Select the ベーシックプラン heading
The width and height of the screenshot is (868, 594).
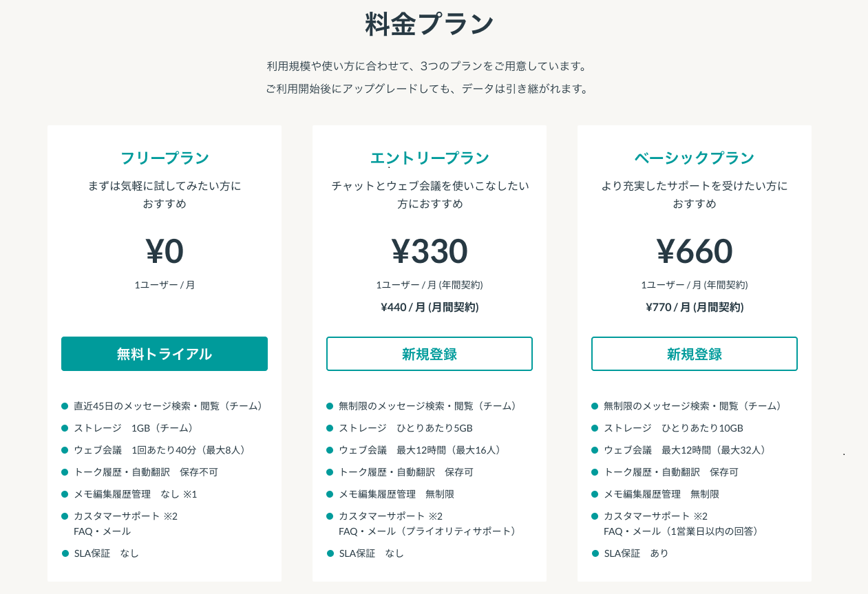pyautogui.click(x=695, y=158)
